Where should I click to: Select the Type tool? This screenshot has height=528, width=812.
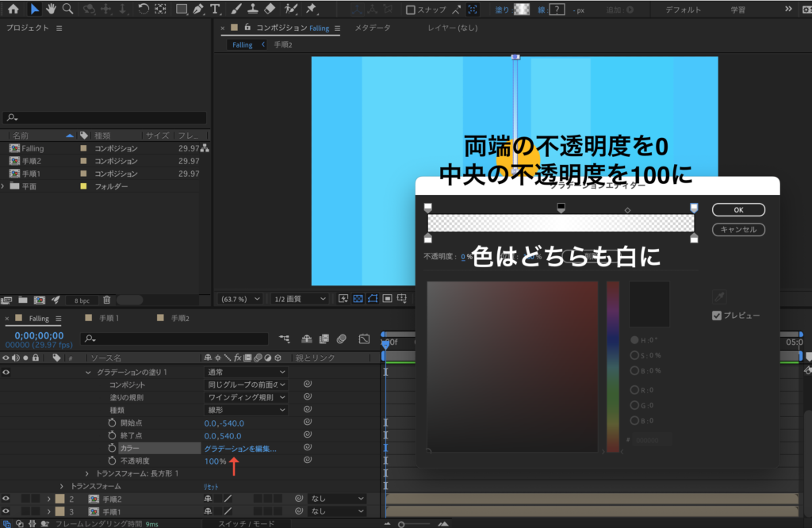[216, 10]
